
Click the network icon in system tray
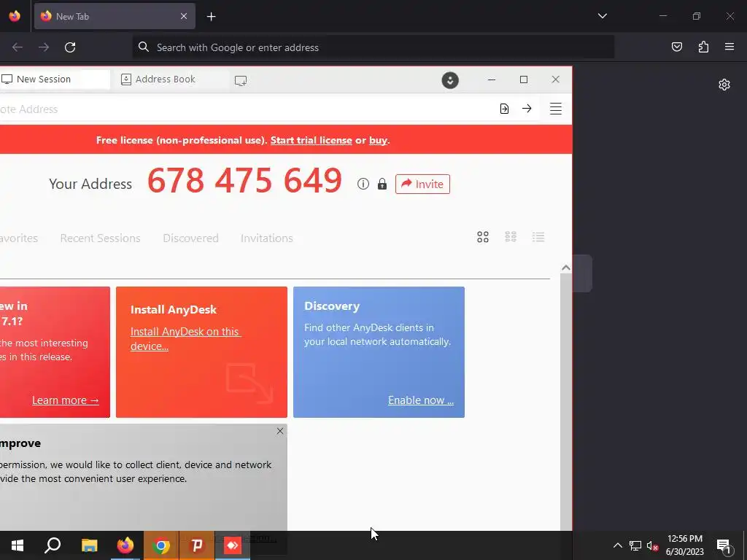pos(635,545)
